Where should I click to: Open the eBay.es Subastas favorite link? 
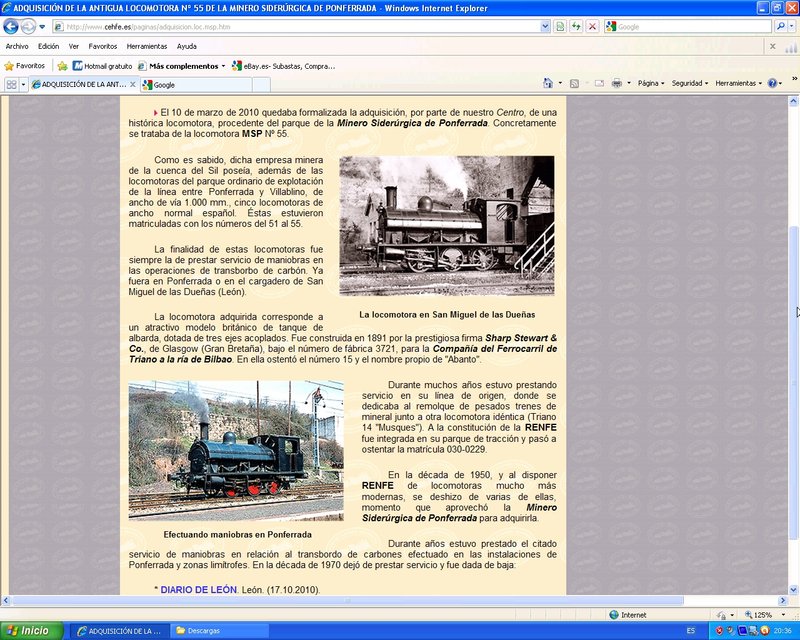coord(284,66)
